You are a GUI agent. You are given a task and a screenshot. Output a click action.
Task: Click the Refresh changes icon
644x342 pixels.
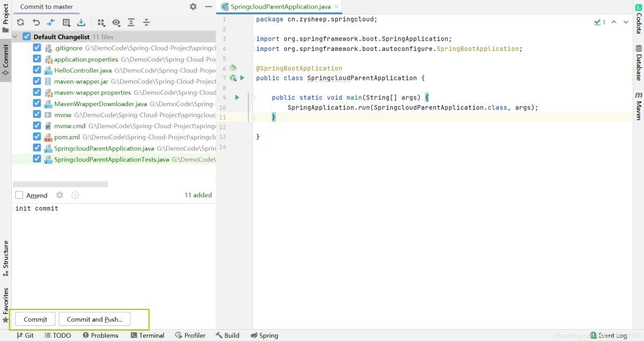pyautogui.click(x=20, y=23)
